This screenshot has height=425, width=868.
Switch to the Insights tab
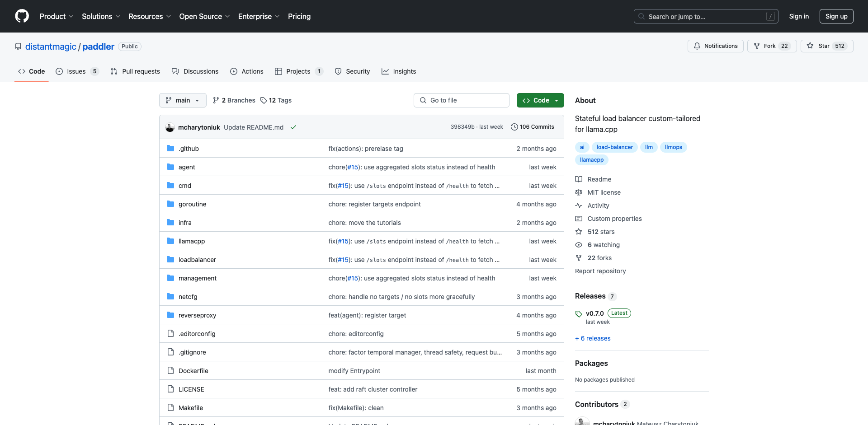tap(399, 71)
